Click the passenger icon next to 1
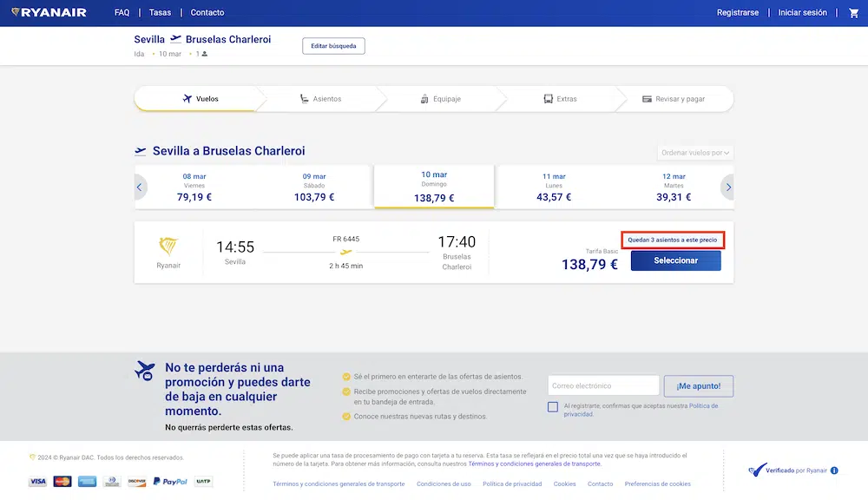Image resolution: width=868 pixels, height=500 pixels. pyautogui.click(x=204, y=54)
